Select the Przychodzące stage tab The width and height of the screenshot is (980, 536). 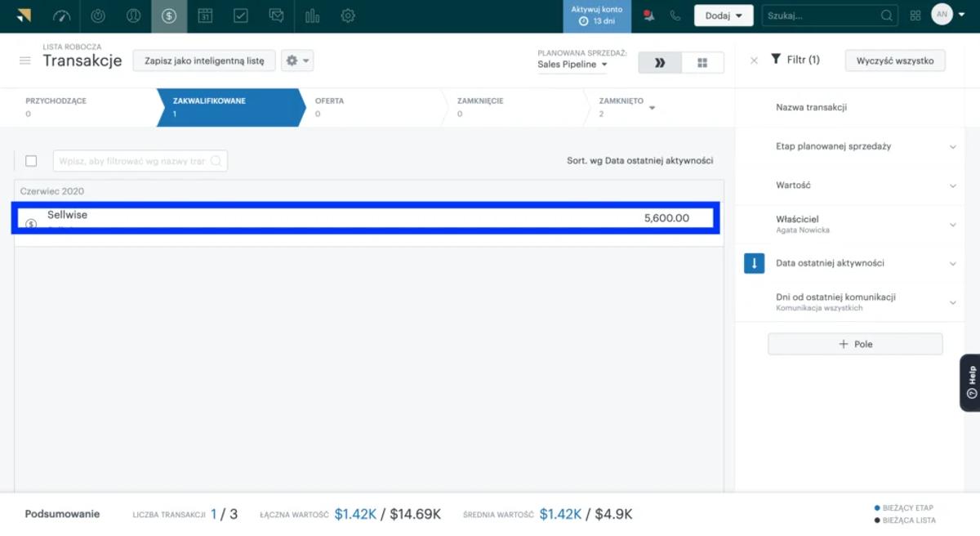[x=82, y=107]
